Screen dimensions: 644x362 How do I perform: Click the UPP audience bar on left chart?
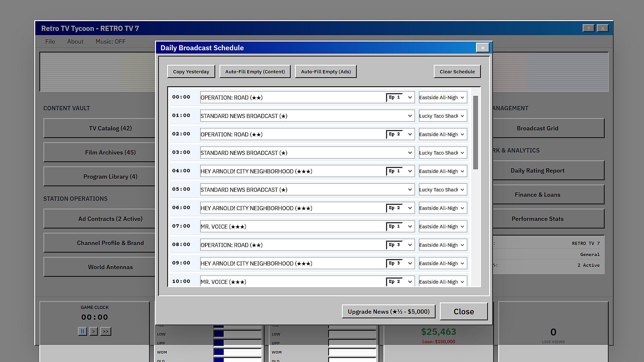pyautogui.click(x=237, y=343)
